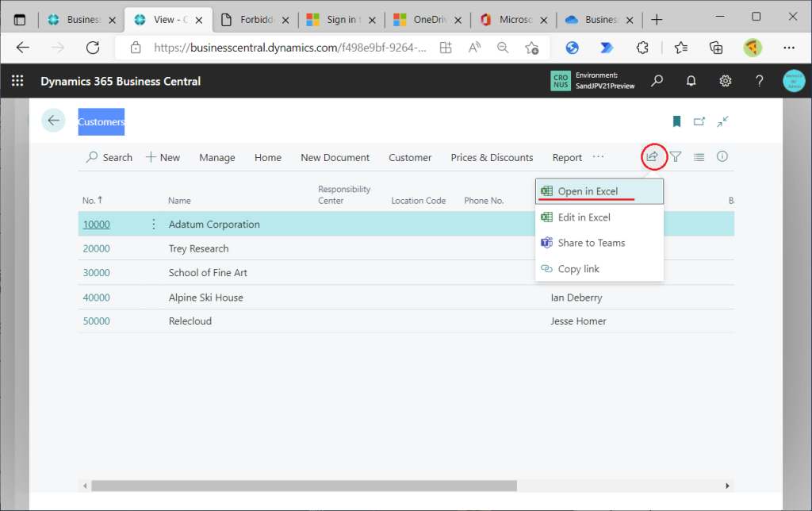Click the scrollbar right arrow
The image size is (812, 511).
pos(727,486)
